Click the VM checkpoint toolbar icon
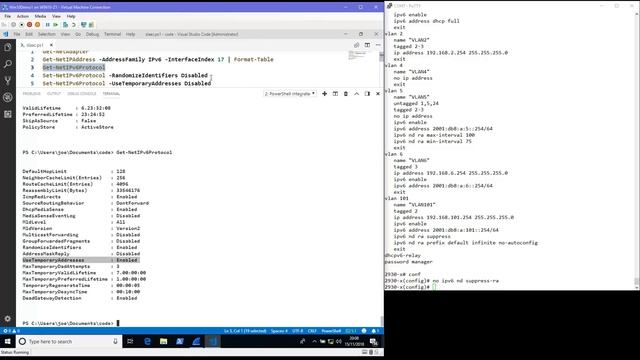The height and width of the screenshot is (360, 640). [x=65, y=24]
